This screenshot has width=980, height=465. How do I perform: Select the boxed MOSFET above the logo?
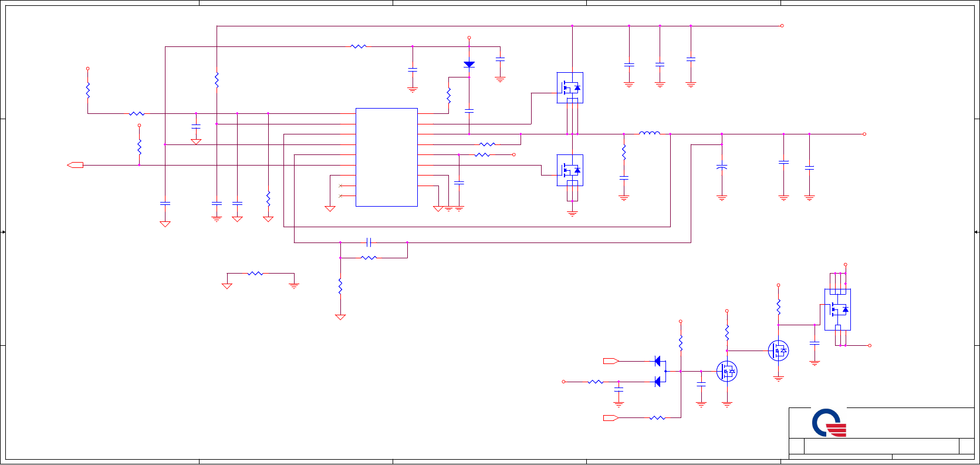tap(837, 309)
